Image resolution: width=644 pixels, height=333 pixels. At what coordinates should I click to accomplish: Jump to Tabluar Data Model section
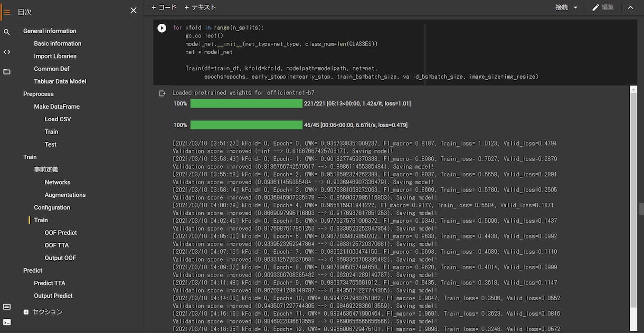pos(60,82)
